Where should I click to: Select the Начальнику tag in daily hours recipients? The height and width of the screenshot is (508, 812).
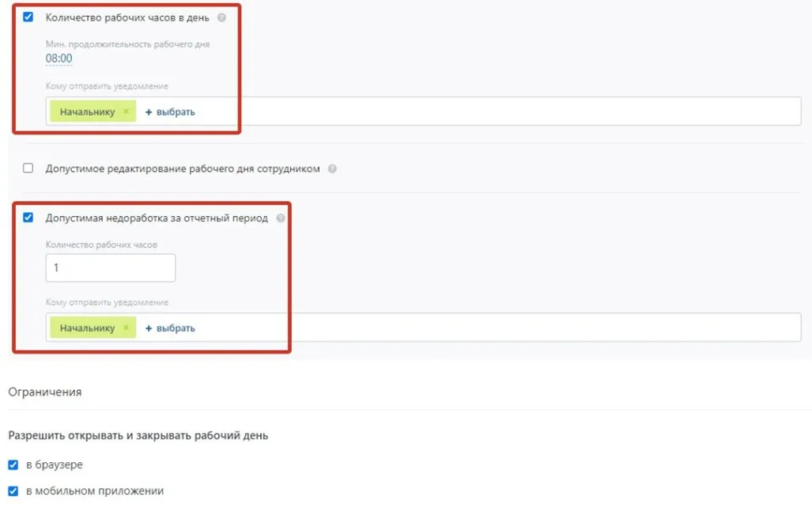click(x=87, y=112)
